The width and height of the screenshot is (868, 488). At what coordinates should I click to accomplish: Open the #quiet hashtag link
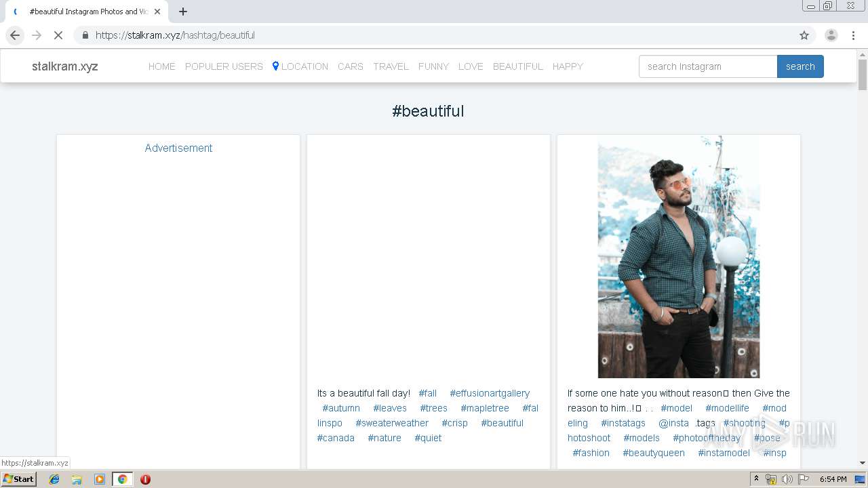(x=428, y=438)
